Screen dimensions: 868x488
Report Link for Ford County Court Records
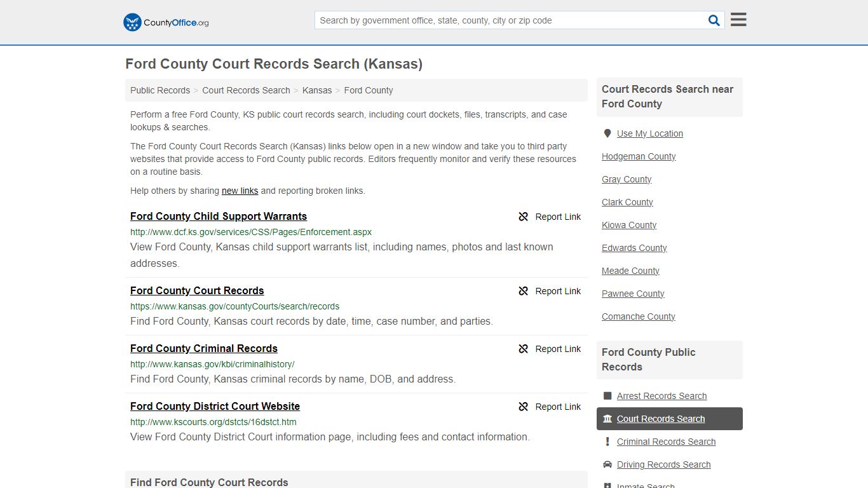tap(558, 291)
